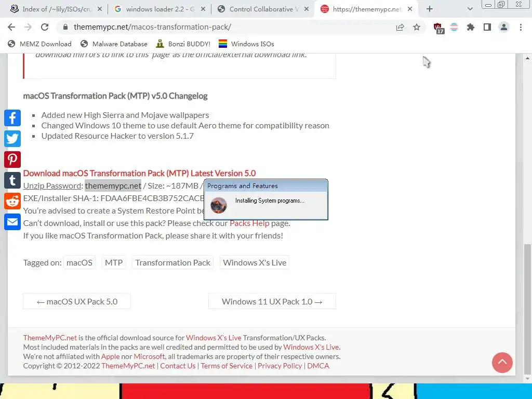Viewport: 532px width, 399px height.
Task: Select the macOS tag
Action: [79, 262]
